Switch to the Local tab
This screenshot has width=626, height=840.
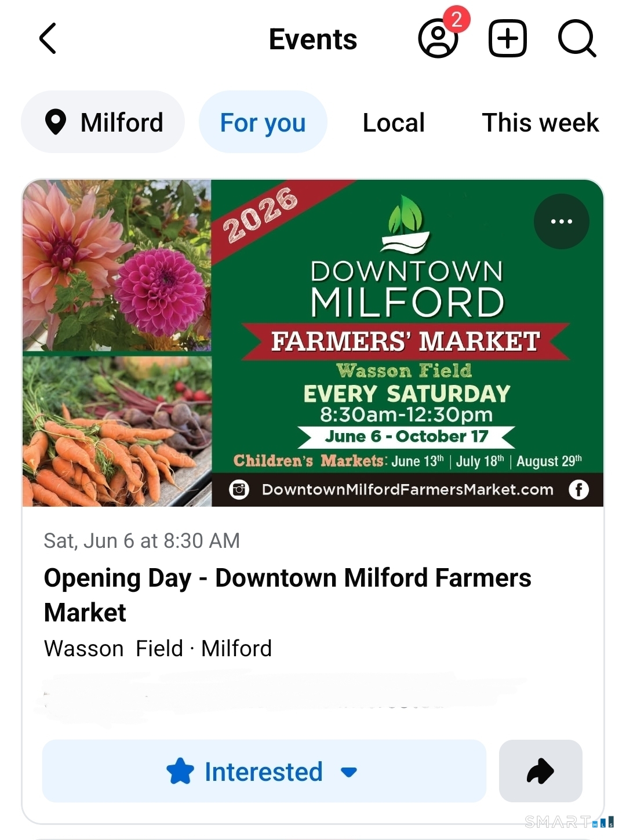pos(394,122)
